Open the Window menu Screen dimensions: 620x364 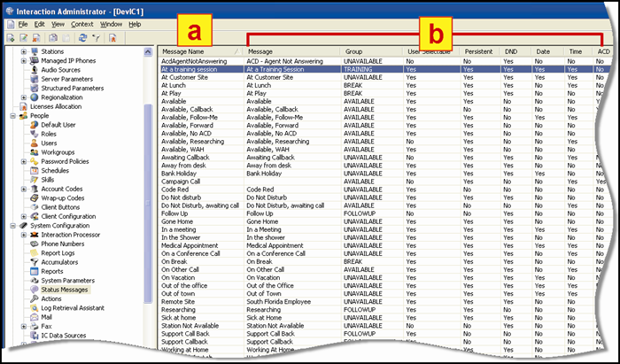coord(111,24)
